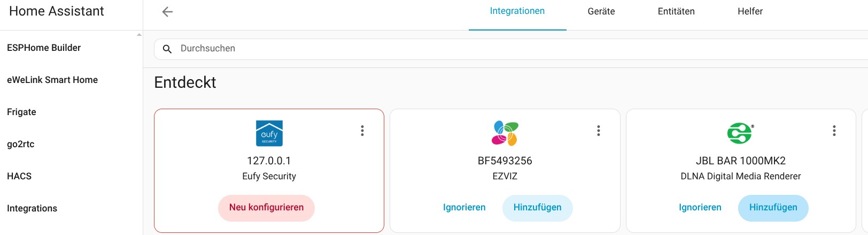
Task: Click the Eufy Security logo
Action: coord(269,133)
